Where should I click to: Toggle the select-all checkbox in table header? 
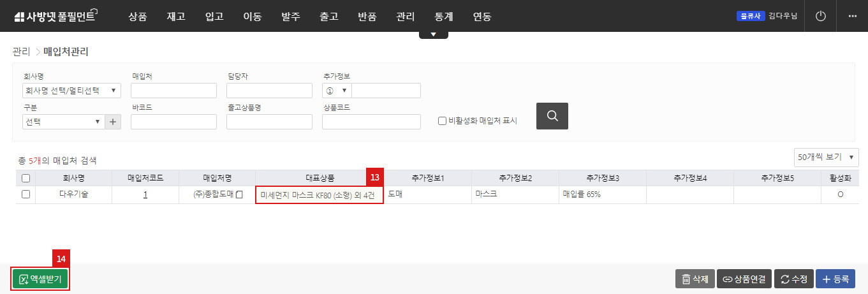(x=26, y=179)
